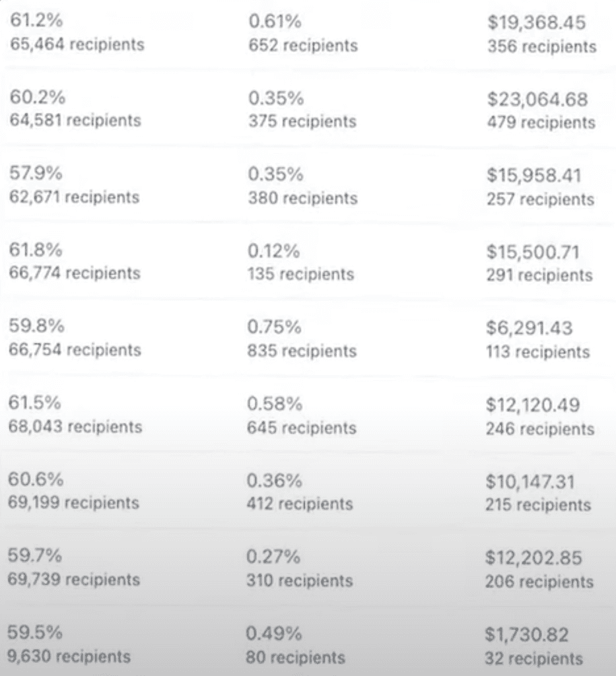Open the 380 recipients link
The width and height of the screenshot is (616, 676).
click(x=302, y=198)
